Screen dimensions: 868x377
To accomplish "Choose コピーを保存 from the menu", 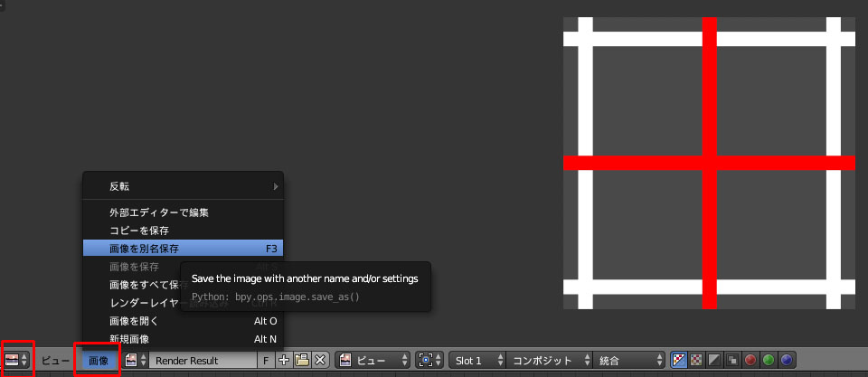I will click(184, 230).
